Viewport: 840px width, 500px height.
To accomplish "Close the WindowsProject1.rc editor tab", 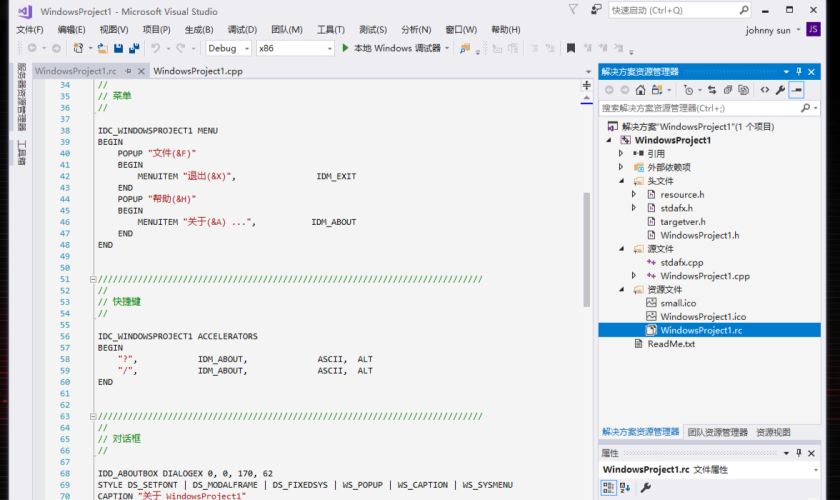I will point(141,71).
